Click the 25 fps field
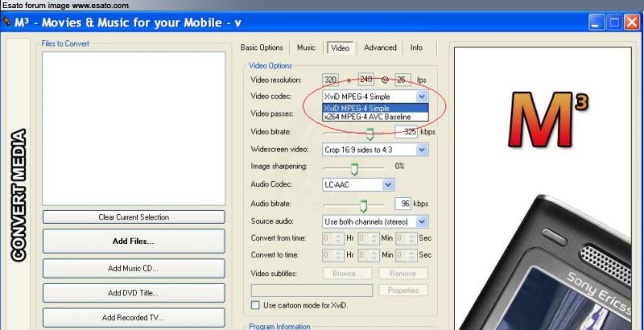The image size is (644, 330). pos(403,80)
